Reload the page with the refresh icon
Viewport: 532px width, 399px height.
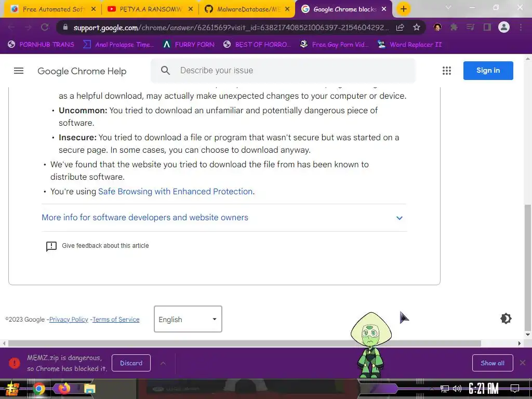coord(45,27)
